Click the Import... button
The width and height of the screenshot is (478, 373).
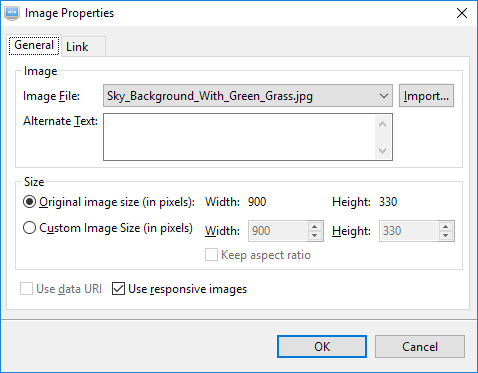(x=426, y=96)
